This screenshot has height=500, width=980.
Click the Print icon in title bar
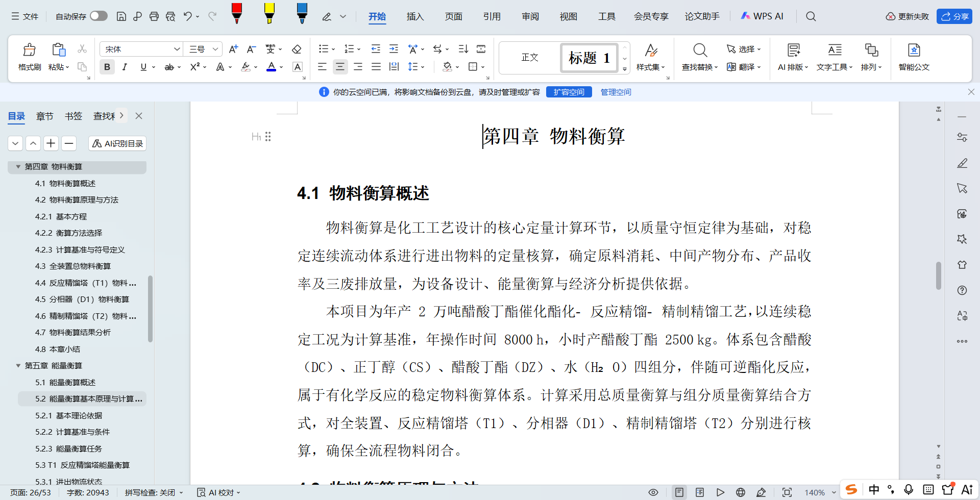click(154, 16)
